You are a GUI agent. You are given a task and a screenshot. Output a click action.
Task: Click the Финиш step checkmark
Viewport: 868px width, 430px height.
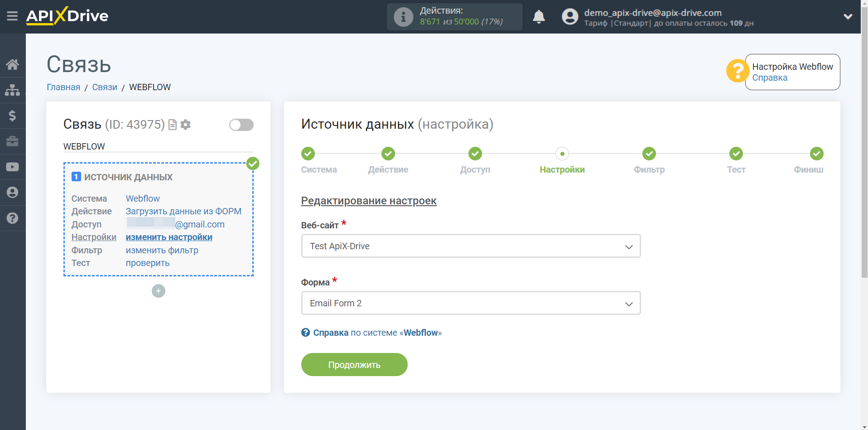tap(817, 154)
